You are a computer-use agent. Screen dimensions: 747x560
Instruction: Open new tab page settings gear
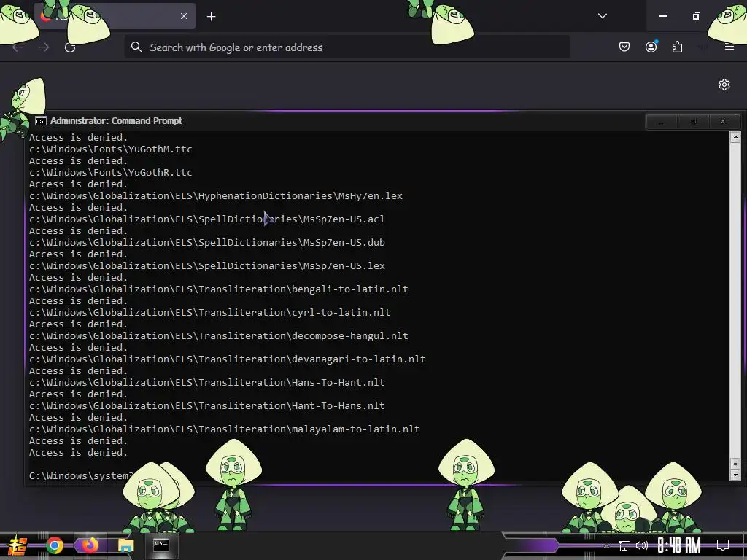[x=724, y=85]
